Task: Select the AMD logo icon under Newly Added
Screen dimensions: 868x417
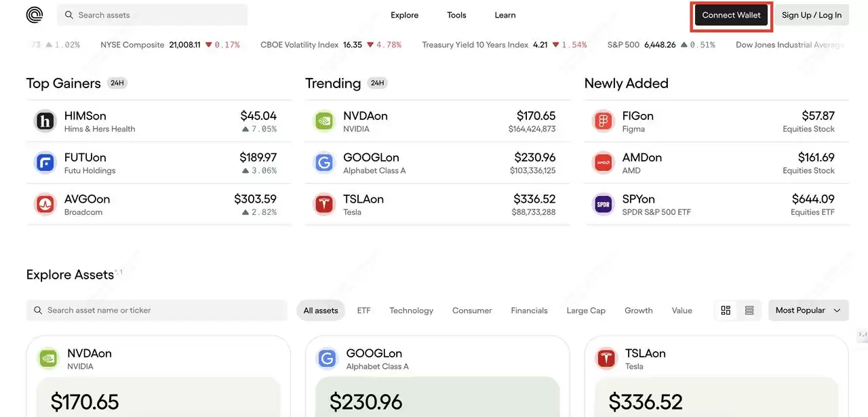Action: coord(603,163)
